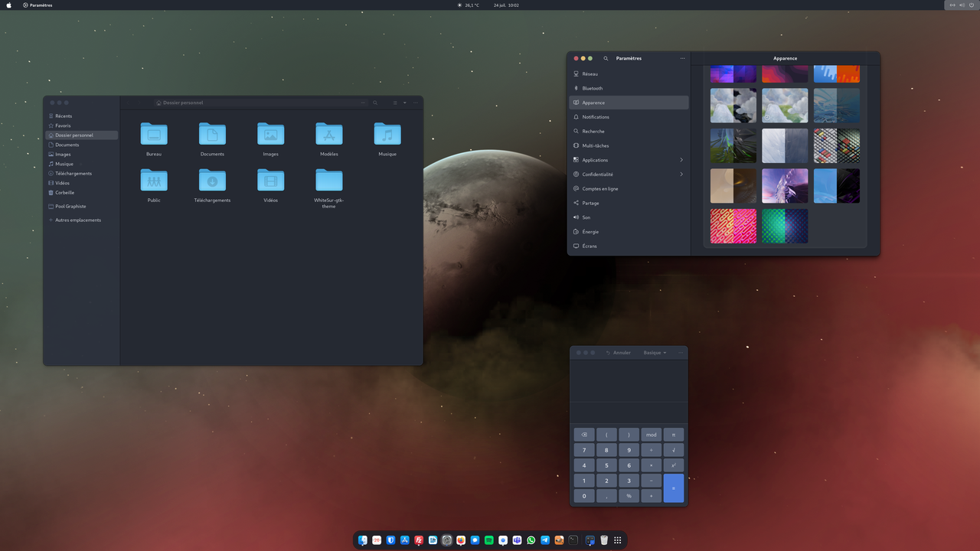Open the WhiteSur-gtk-theme folder
Viewport: 980px width, 551px height.
[x=328, y=181]
